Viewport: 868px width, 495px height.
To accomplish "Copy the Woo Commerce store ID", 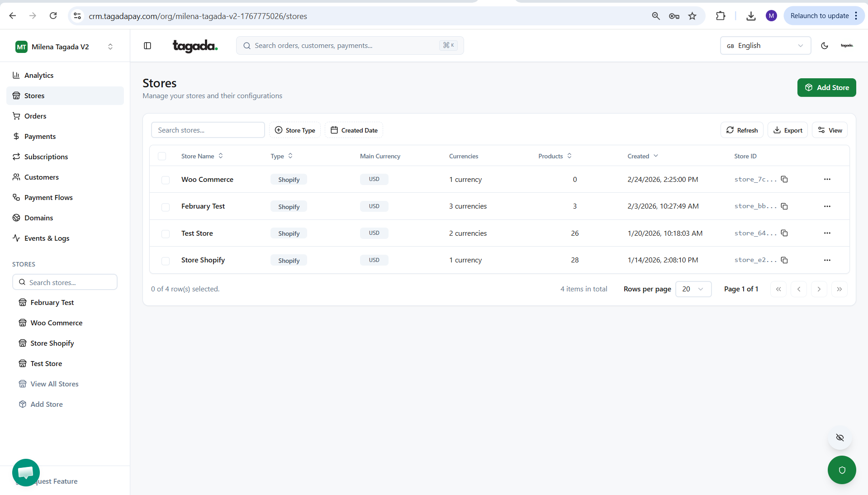I will click(784, 180).
